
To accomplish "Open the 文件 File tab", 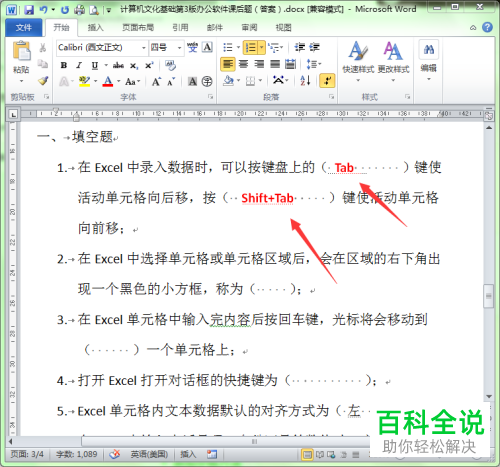I will 24,27.
